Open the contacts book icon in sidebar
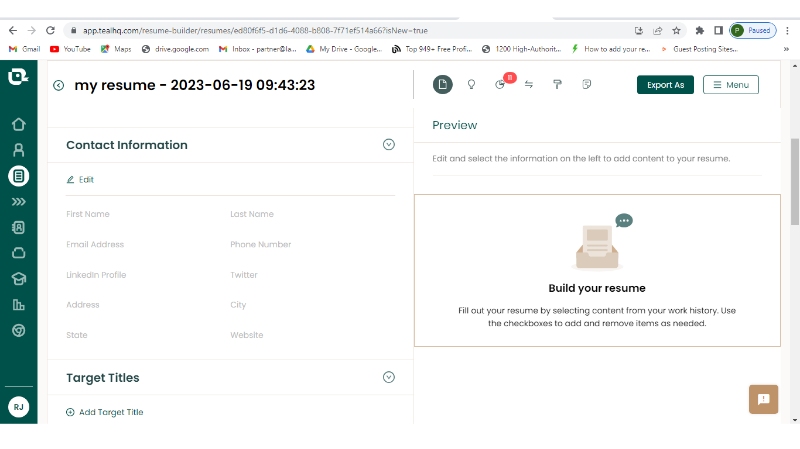The width and height of the screenshot is (800, 449). [x=18, y=227]
